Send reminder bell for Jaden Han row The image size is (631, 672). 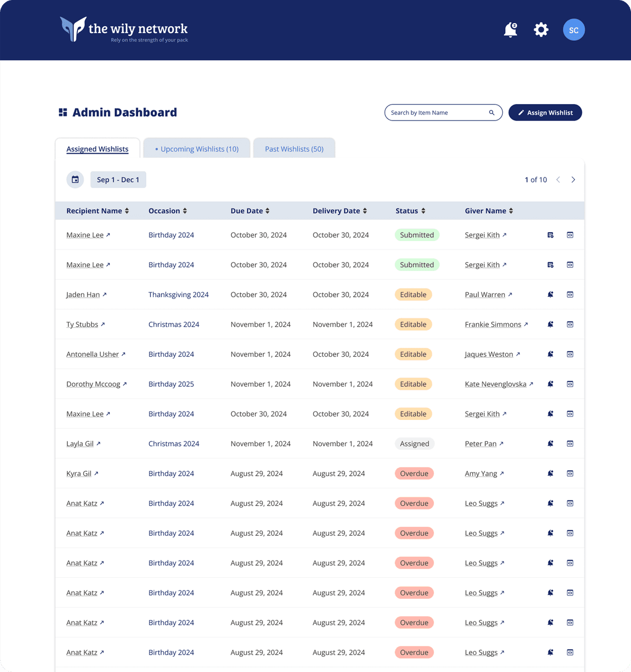[x=551, y=295]
